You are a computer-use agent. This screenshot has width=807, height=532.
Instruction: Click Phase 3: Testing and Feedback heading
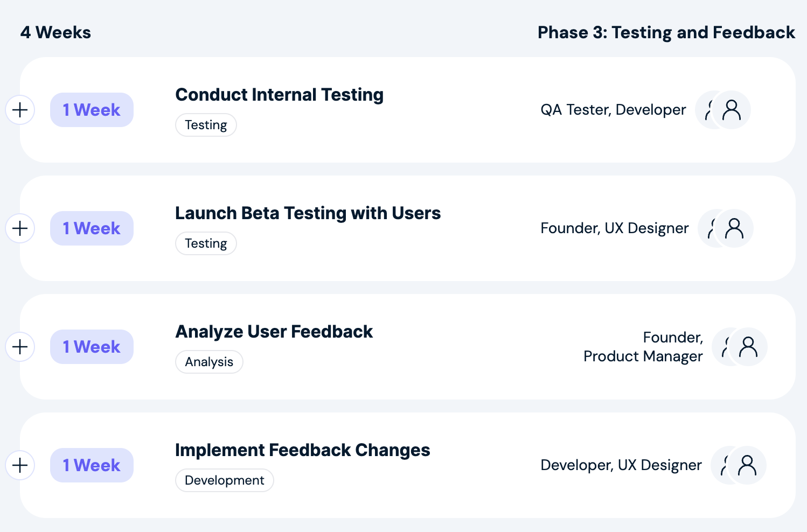click(x=666, y=32)
